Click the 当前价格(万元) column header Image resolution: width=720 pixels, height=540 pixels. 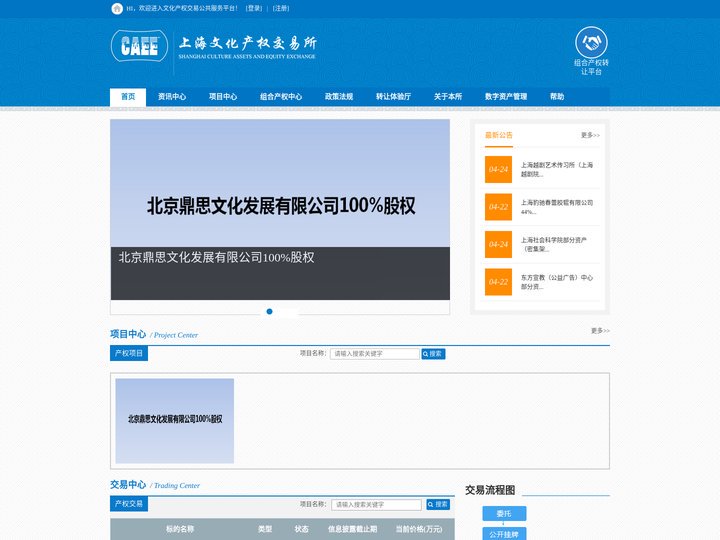point(419,529)
